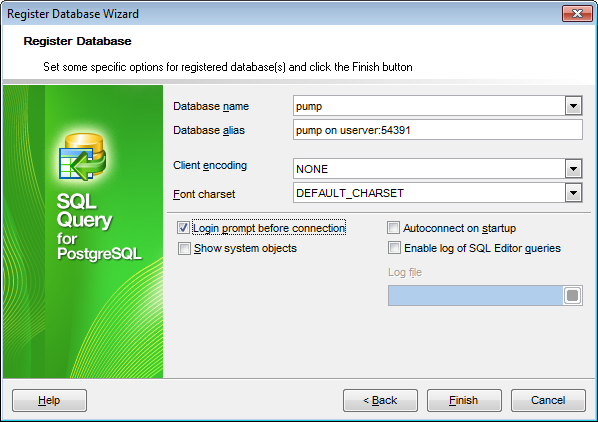Enable Autoconnect on startup checkbox

[x=393, y=228]
